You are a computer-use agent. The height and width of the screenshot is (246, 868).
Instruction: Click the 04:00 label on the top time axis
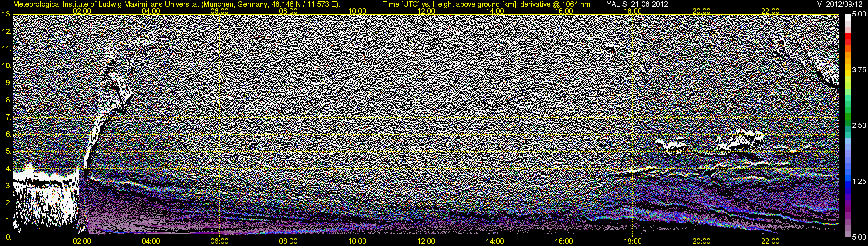151,11
